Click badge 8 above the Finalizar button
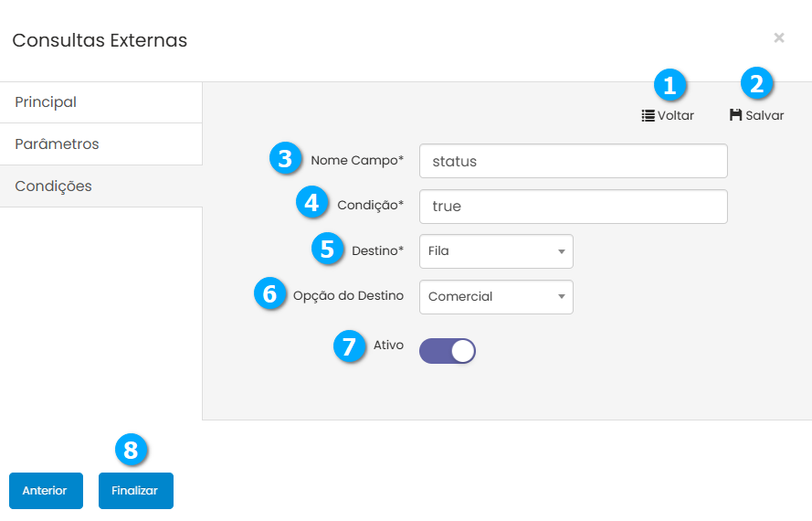The image size is (812, 521). [x=131, y=449]
